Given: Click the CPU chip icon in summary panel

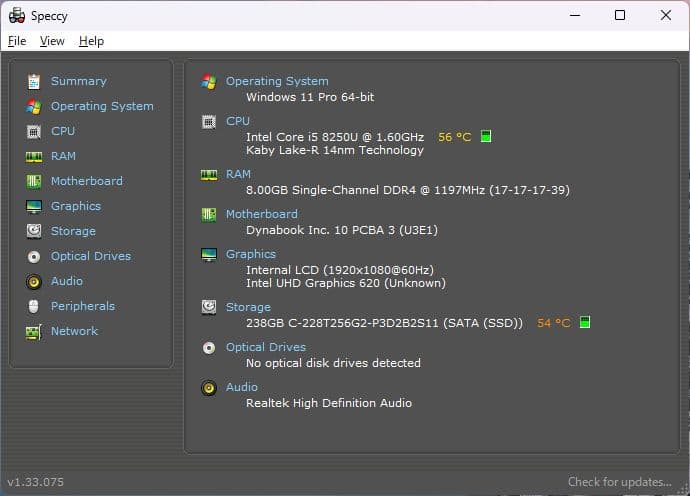Looking at the screenshot, I should click(209, 122).
